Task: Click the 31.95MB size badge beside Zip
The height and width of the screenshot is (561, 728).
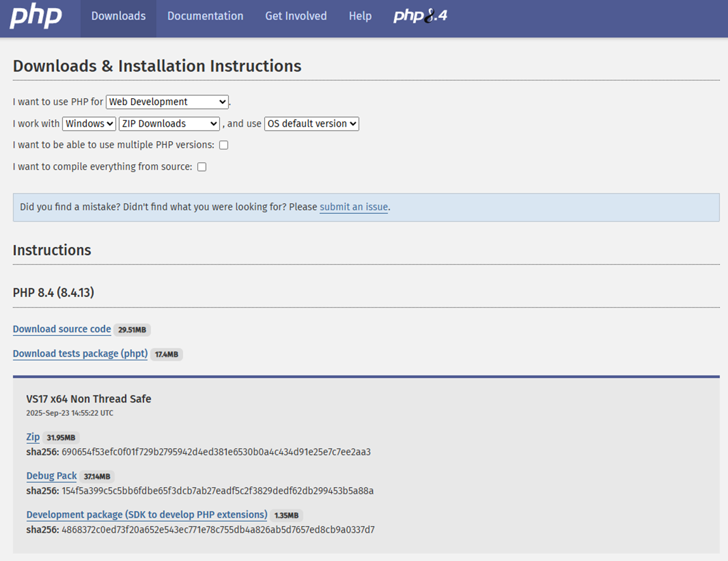Action: pos(61,438)
